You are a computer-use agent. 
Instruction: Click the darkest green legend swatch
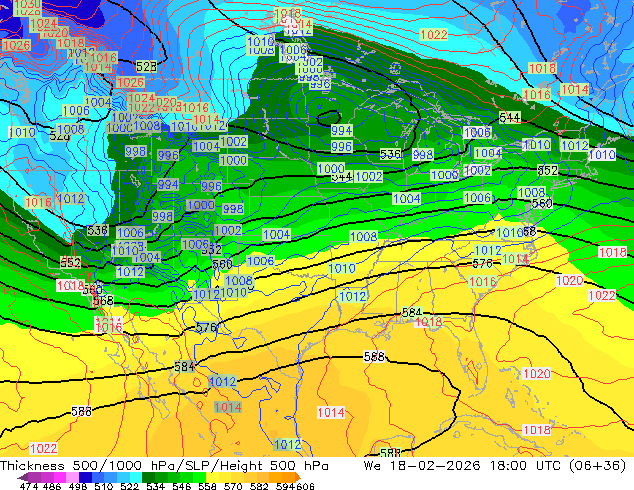[148, 477]
